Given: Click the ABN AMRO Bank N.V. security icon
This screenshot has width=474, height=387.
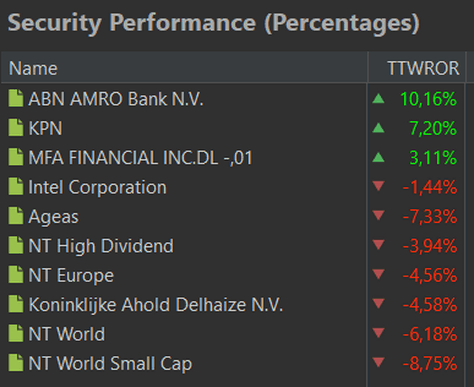Looking at the screenshot, I should click(16, 98).
